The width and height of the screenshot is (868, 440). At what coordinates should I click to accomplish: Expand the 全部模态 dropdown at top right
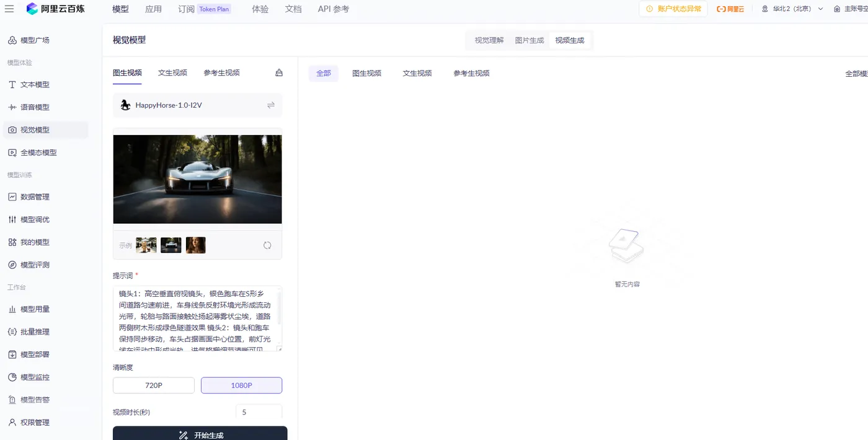[856, 73]
